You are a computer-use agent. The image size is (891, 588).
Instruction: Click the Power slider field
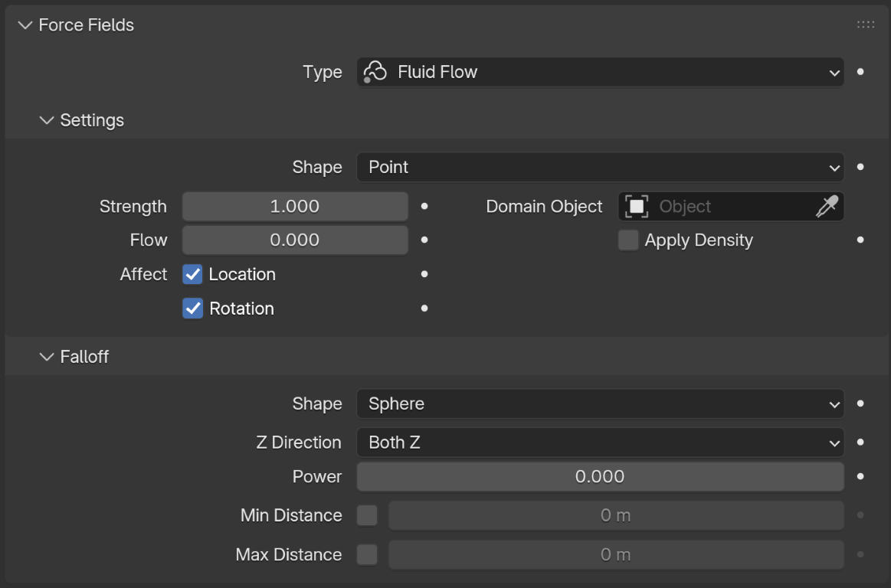tap(600, 476)
